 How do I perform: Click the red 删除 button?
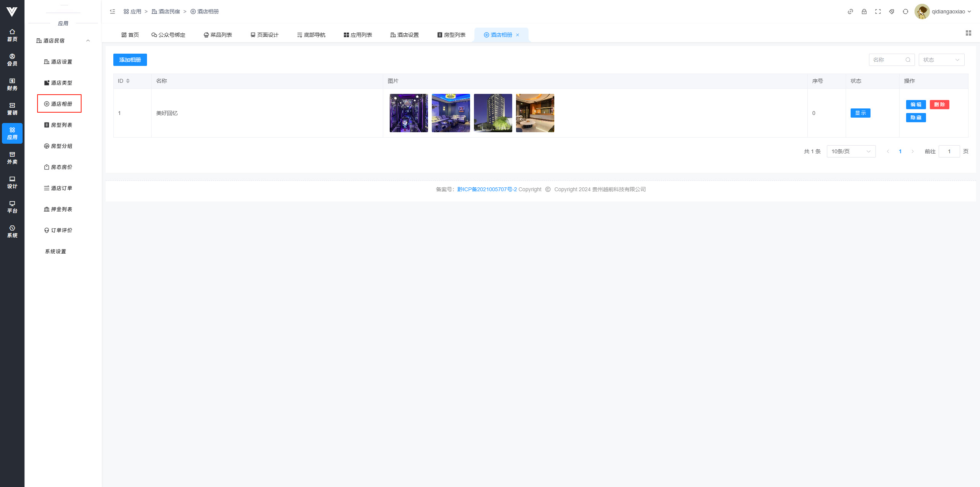click(x=939, y=105)
